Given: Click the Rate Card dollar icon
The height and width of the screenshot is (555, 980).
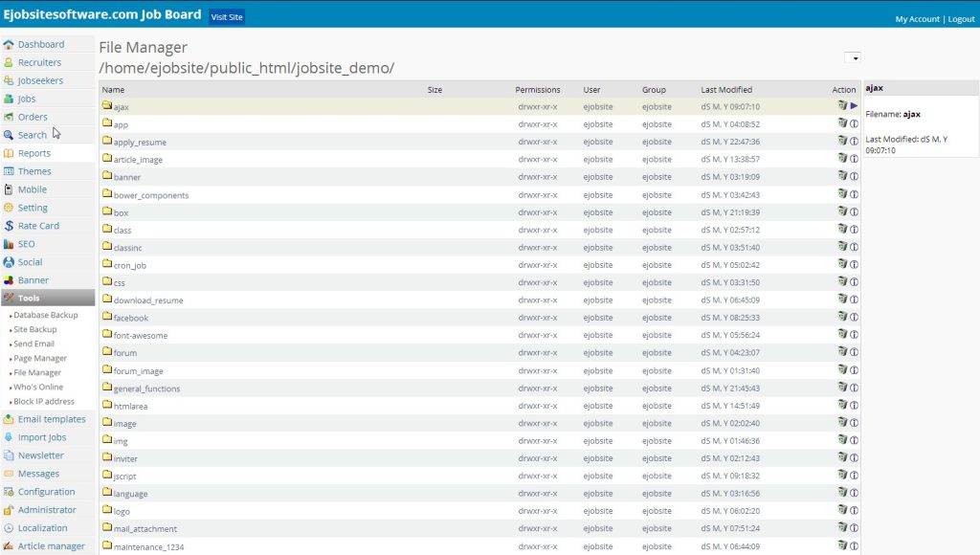Looking at the screenshot, I should tap(8, 226).
